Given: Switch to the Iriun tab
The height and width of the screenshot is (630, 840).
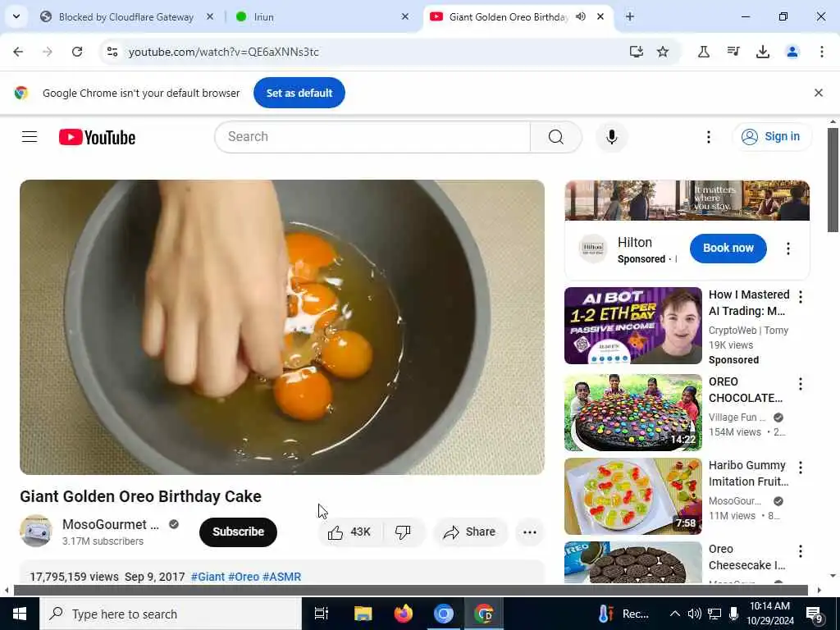Looking at the screenshot, I should coord(322,16).
